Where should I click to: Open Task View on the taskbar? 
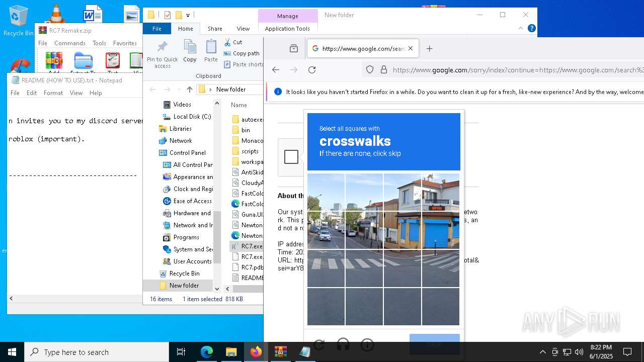[181, 352]
